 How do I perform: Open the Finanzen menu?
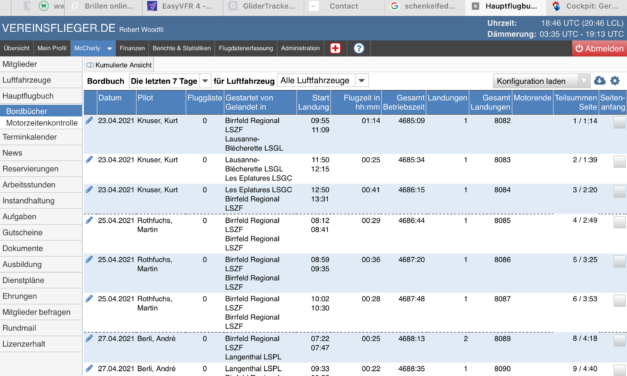[132, 48]
